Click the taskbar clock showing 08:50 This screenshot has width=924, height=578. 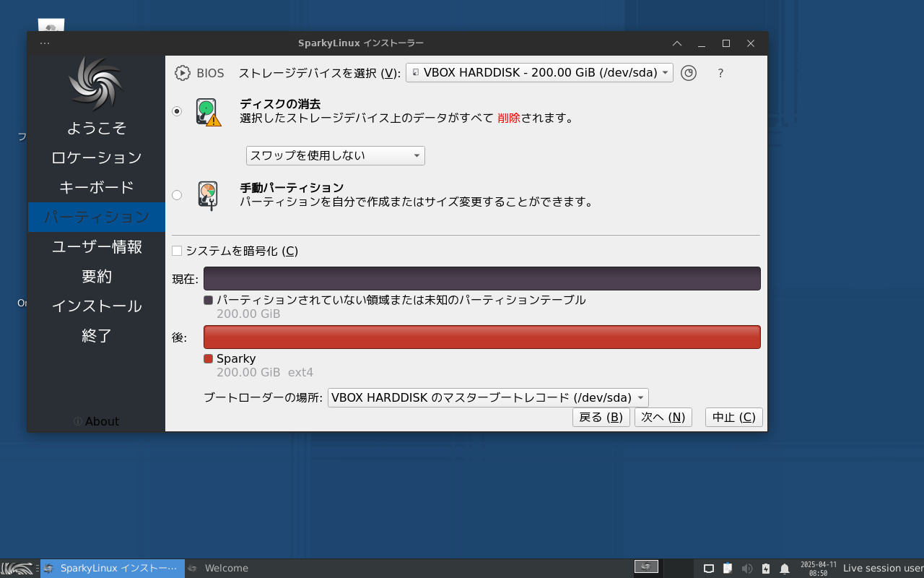818,569
